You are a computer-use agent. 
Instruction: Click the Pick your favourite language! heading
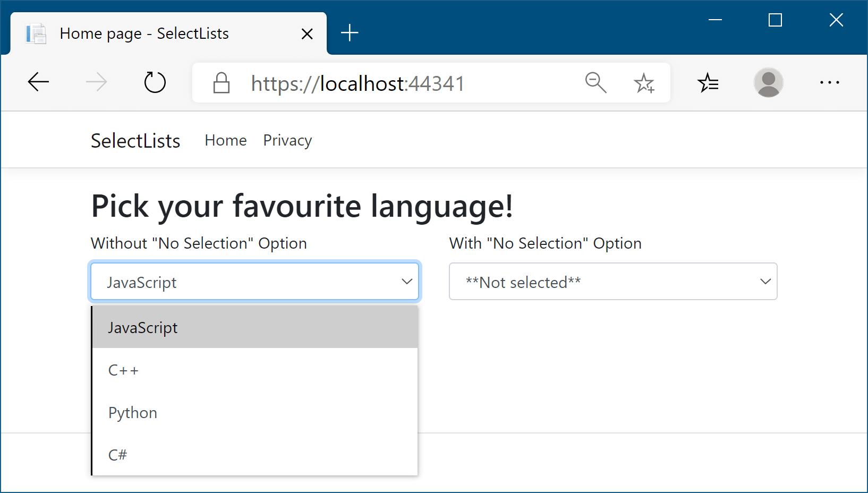(x=302, y=206)
